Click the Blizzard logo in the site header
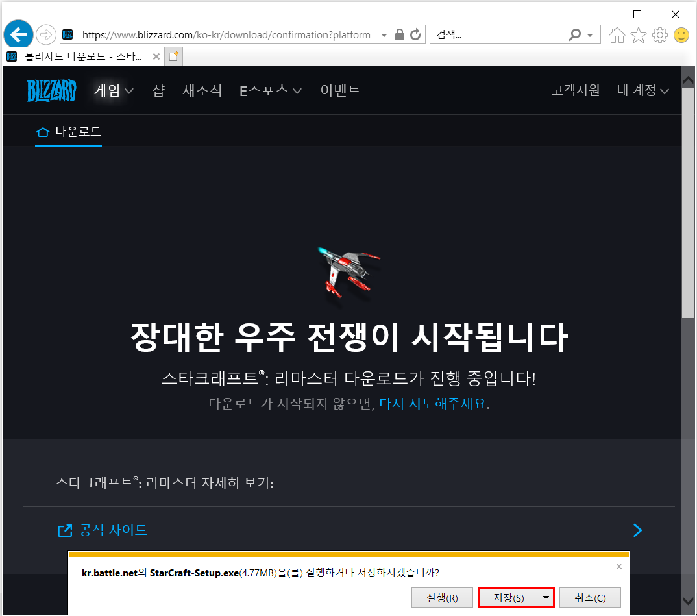 click(x=51, y=91)
